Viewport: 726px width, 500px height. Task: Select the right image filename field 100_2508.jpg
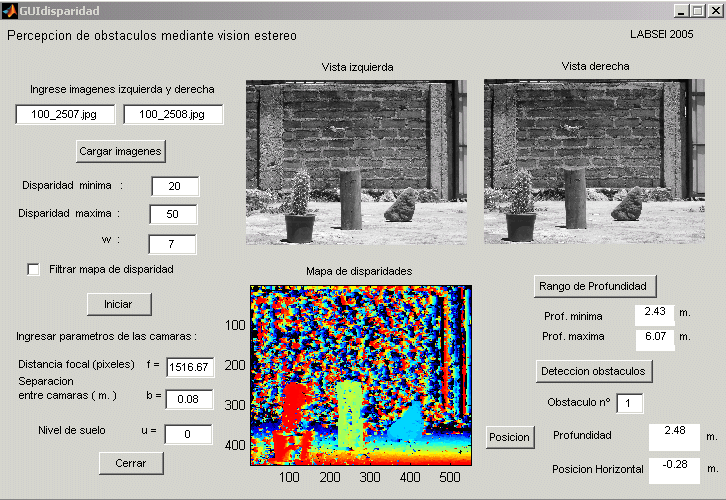(173, 114)
